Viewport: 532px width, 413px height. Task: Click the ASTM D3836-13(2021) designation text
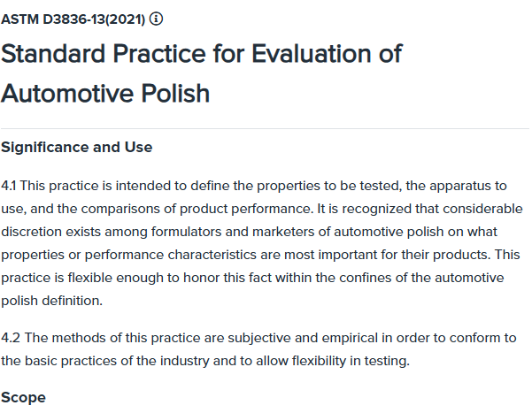[x=73, y=19]
